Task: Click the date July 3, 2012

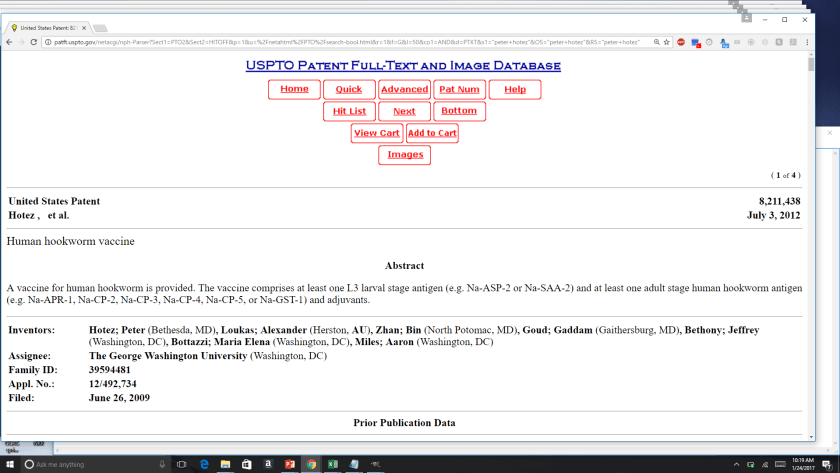Action: (x=774, y=215)
